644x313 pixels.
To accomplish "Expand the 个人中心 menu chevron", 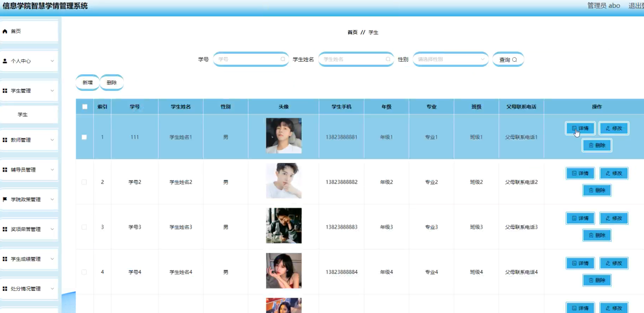I will coord(52,61).
